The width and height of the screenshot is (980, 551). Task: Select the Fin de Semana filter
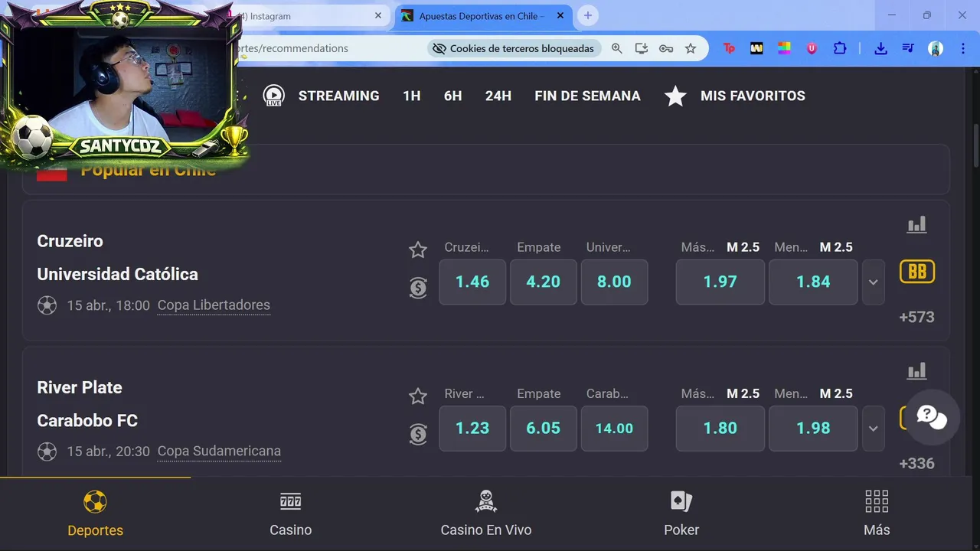587,96
